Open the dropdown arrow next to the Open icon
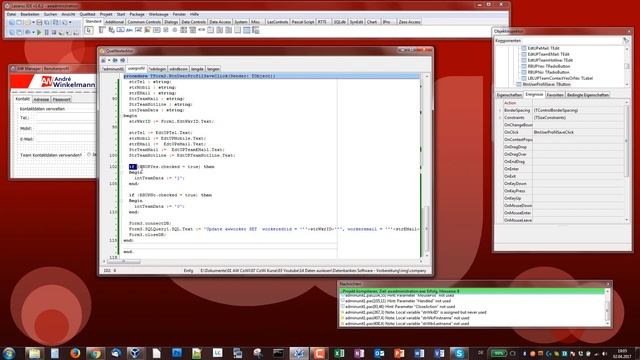640x360 pixels. point(33,22)
